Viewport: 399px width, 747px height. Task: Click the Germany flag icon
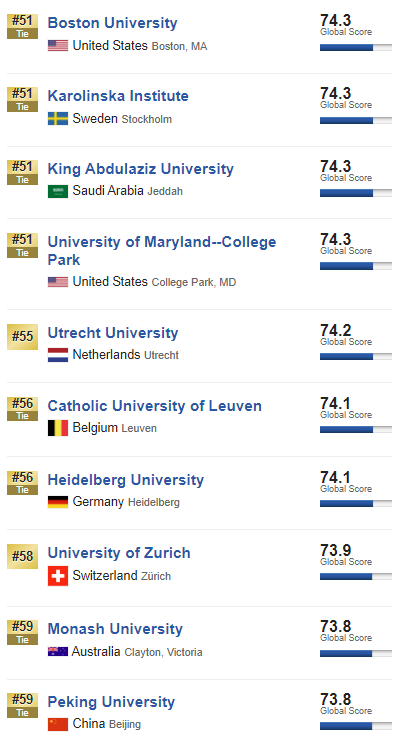[58, 502]
